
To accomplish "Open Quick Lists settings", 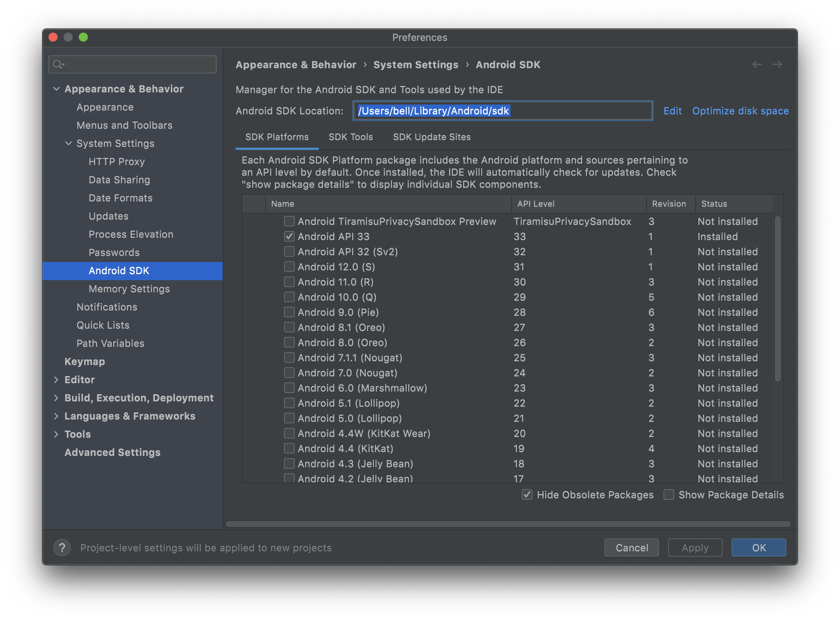I will 103,325.
